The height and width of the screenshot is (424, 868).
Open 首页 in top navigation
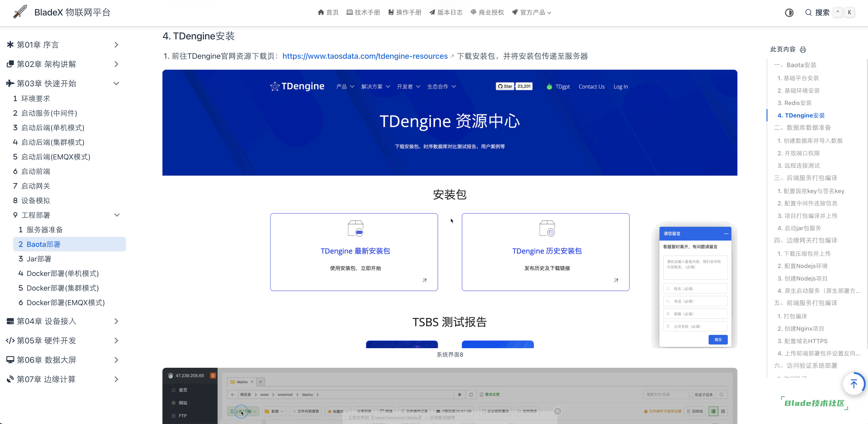(x=328, y=13)
